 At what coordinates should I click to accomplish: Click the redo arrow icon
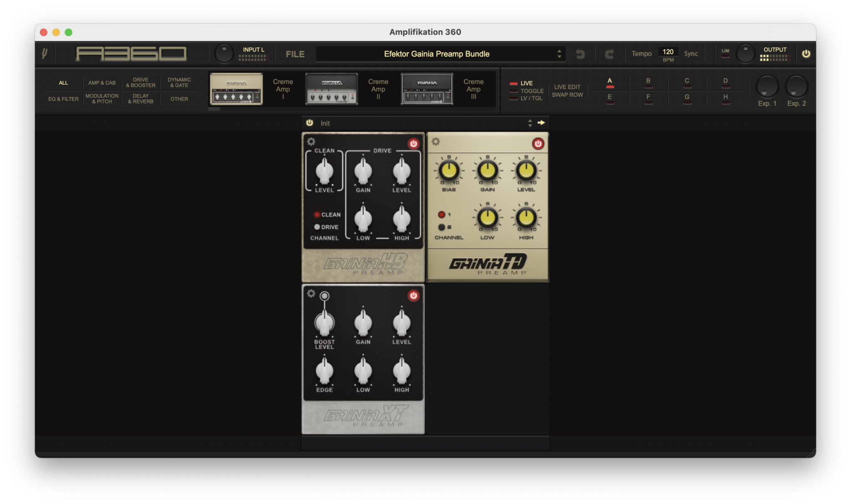tap(609, 54)
